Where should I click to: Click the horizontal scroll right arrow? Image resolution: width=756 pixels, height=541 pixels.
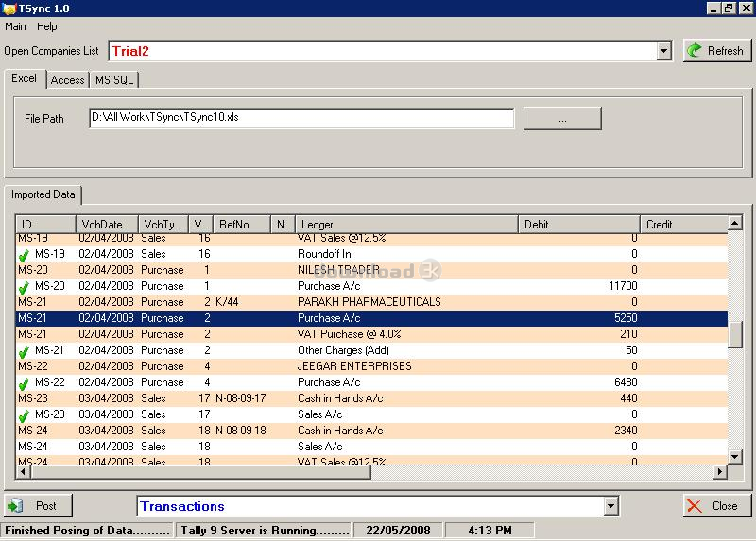click(720, 472)
